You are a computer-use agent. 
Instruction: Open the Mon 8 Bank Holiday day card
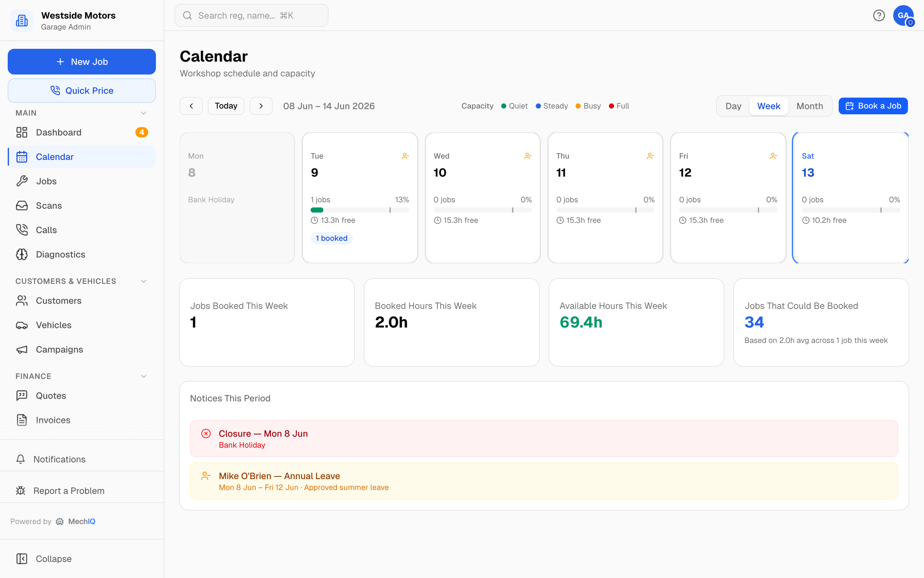pos(237,197)
